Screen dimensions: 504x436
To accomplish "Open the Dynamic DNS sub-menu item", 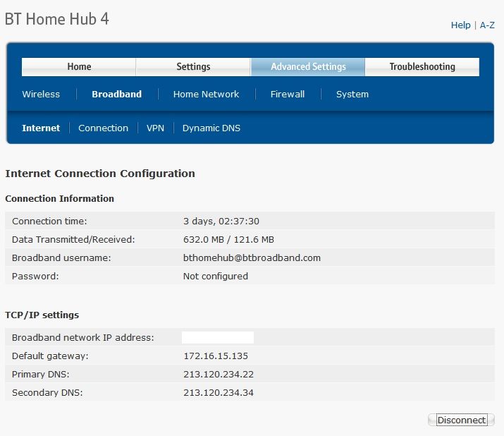I will [211, 128].
